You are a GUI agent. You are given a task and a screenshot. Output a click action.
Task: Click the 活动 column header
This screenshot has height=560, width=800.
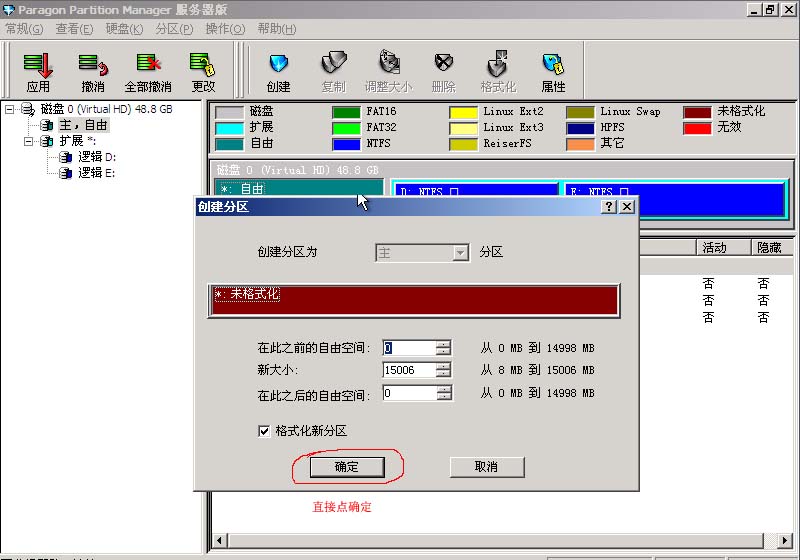(722, 247)
